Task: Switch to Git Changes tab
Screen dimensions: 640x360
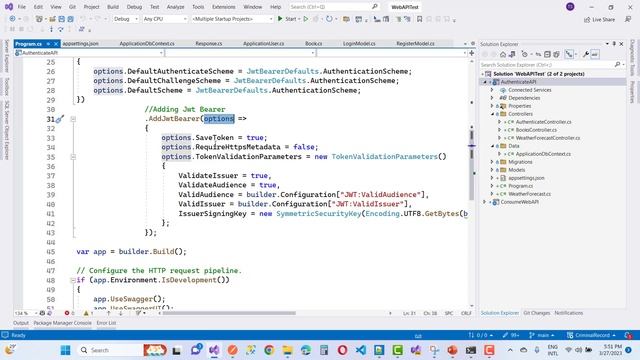Action: (537, 313)
